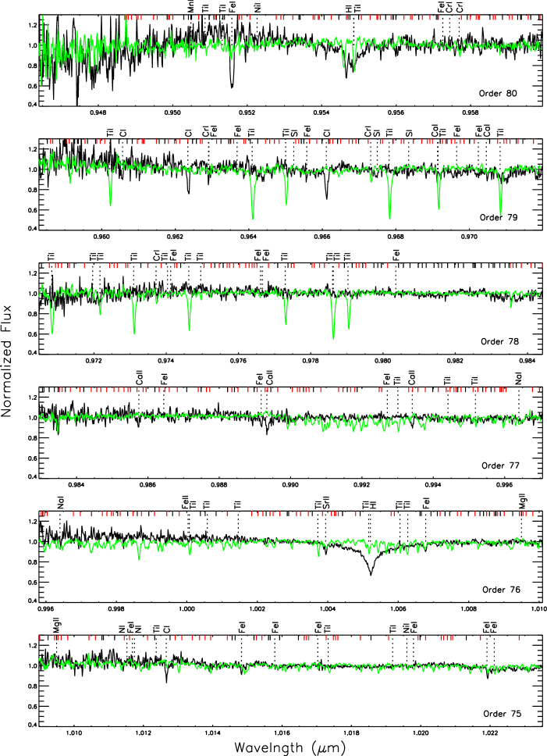The width and height of the screenshot is (547, 756).
Task: Click the 0.976 wavelength tick label
Action: 238,361
